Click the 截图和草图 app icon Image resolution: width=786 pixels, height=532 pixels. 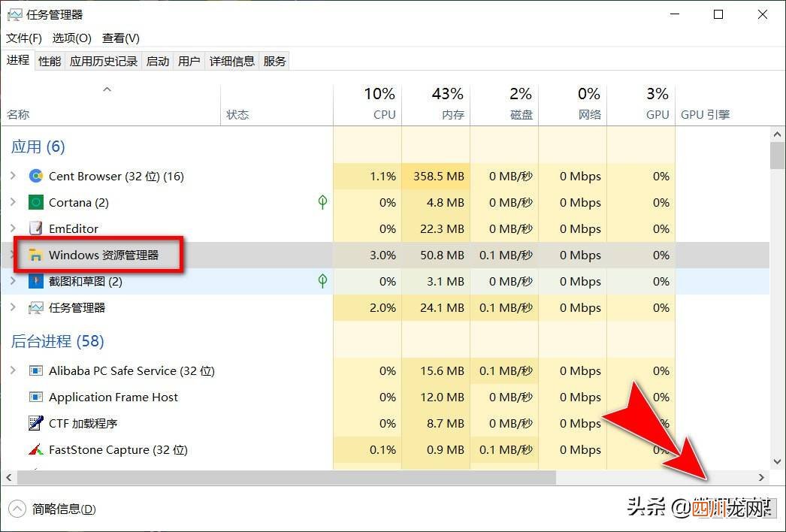[35, 281]
